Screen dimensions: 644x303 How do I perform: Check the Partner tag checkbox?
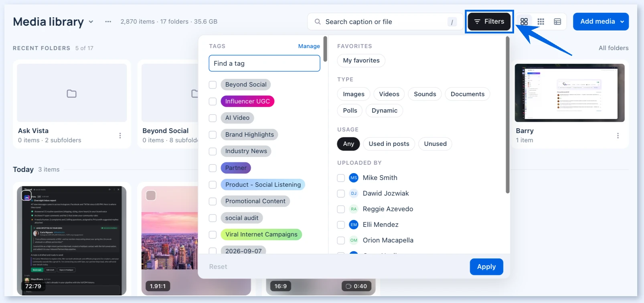tap(213, 168)
